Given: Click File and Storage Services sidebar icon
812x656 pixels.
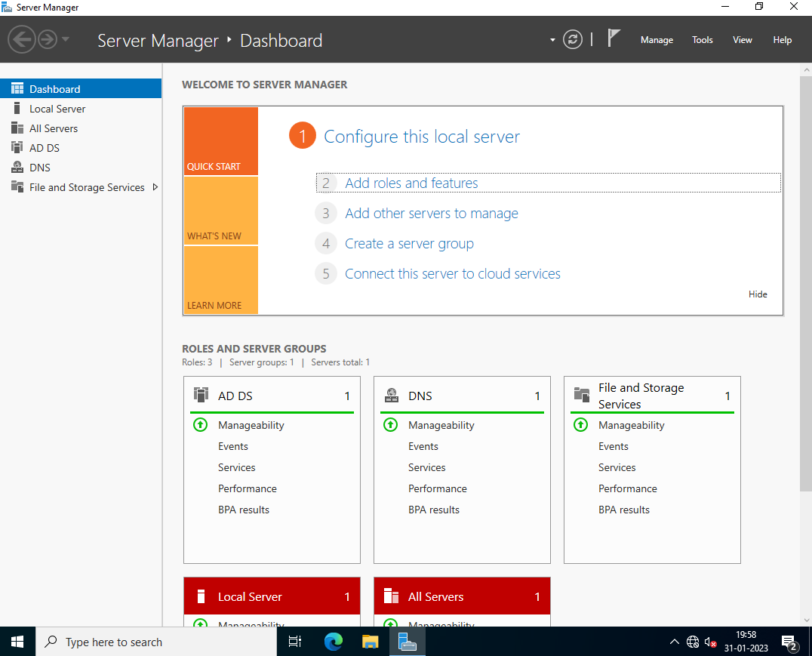Looking at the screenshot, I should 17,186.
